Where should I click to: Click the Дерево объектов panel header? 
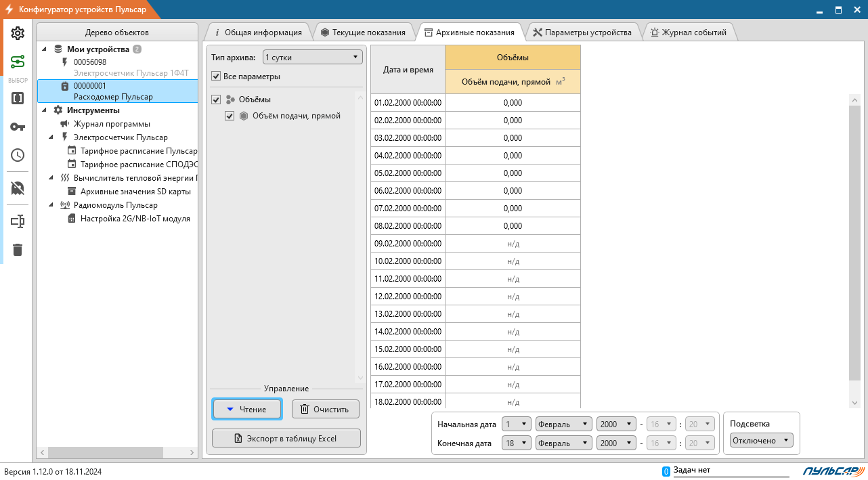117,32
